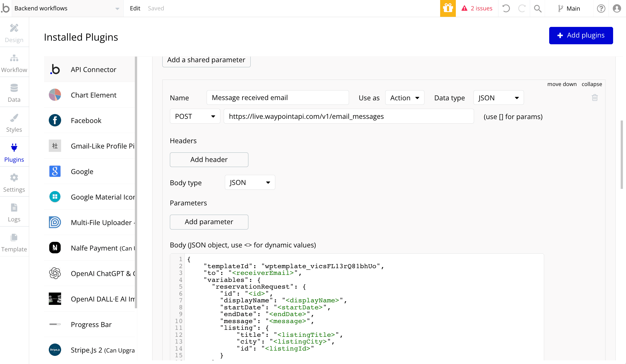The image size is (626, 364).
Task: Open the Settings tab
Action: click(x=14, y=183)
